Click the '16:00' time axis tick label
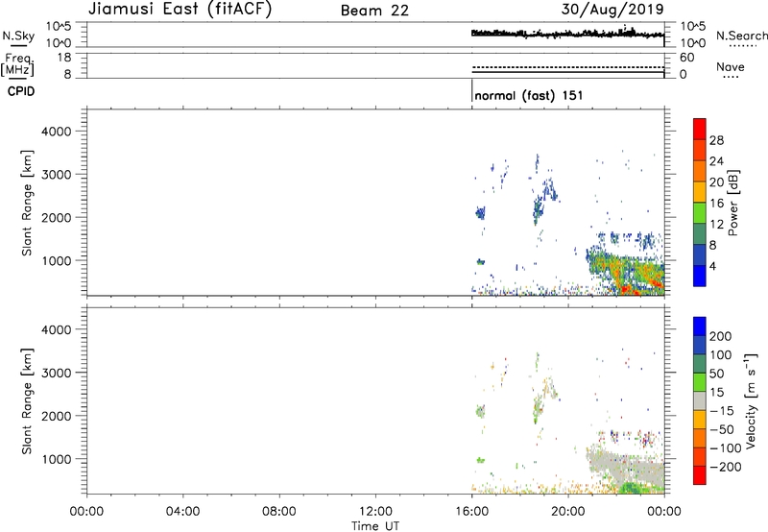768x532 pixels. [x=471, y=512]
